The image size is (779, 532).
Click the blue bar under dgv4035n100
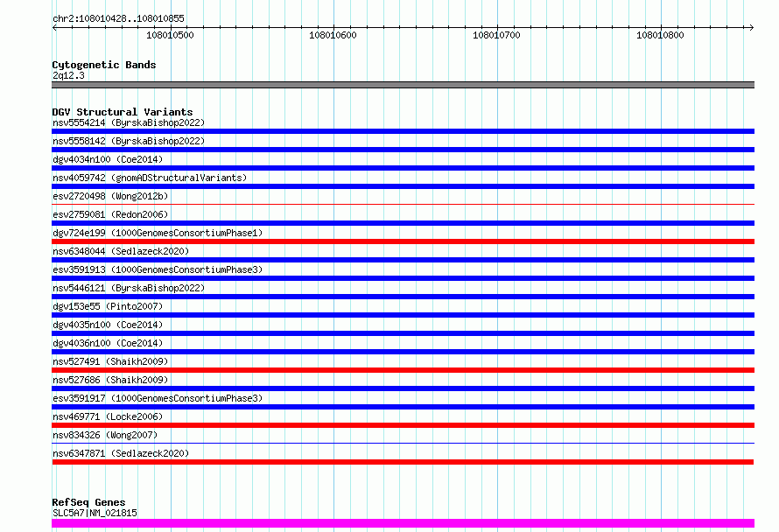click(403, 333)
